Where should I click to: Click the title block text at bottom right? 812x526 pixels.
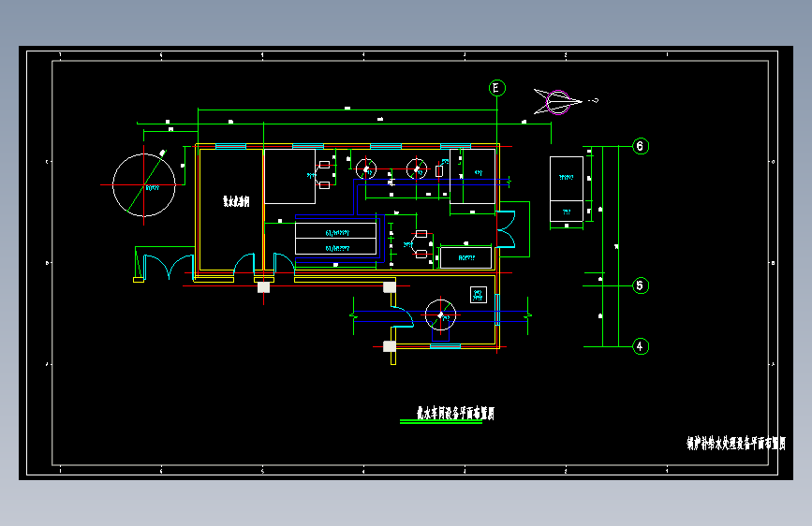pyautogui.click(x=736, y=443)
